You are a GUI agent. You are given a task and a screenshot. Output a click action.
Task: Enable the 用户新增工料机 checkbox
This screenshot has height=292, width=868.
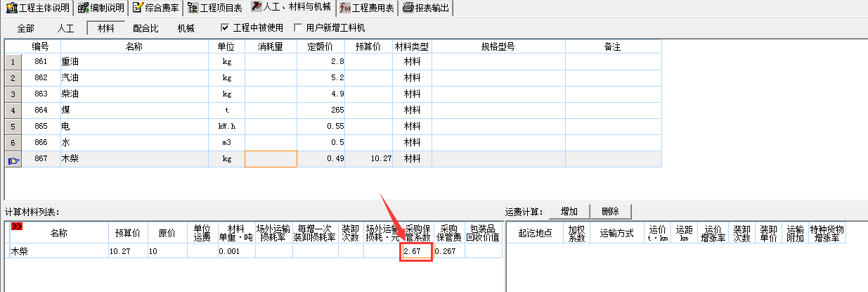click(299, 28)
